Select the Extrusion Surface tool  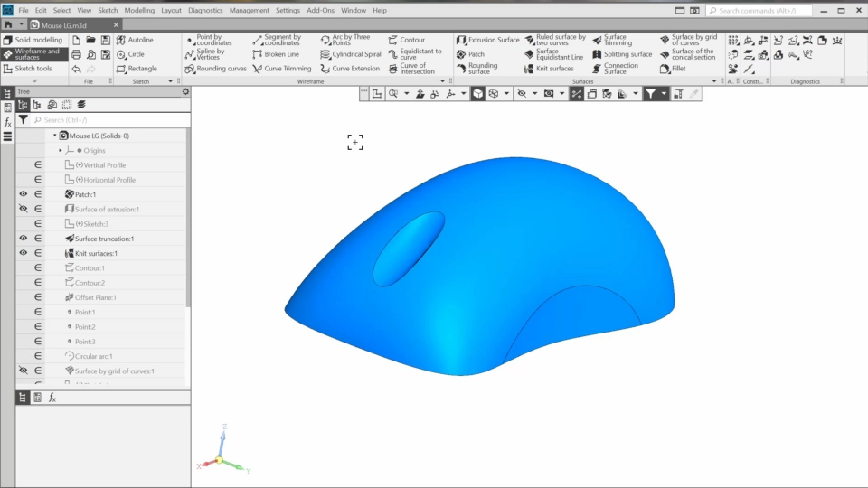point(488,40)
